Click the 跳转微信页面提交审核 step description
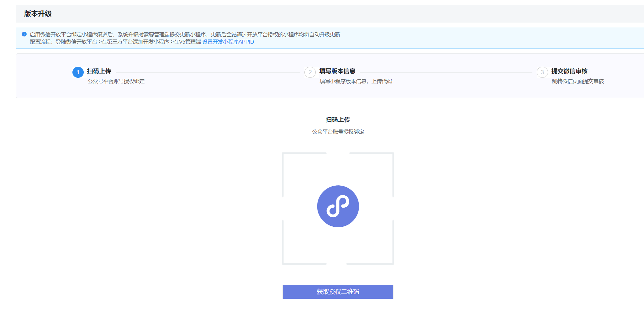The height and width of the screenshot is (312, 644). click(x=578, y=82)
